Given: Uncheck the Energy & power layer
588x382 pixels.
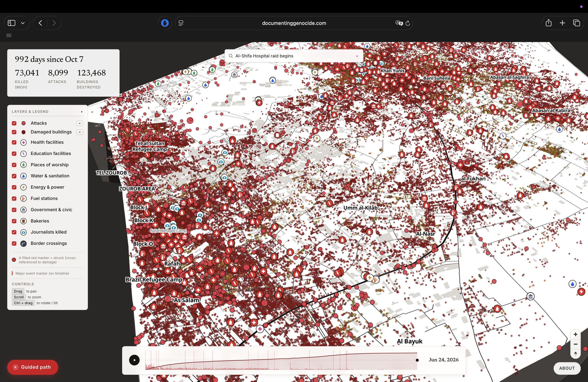Looking at the screenshot, I should [x=14, y=187].
